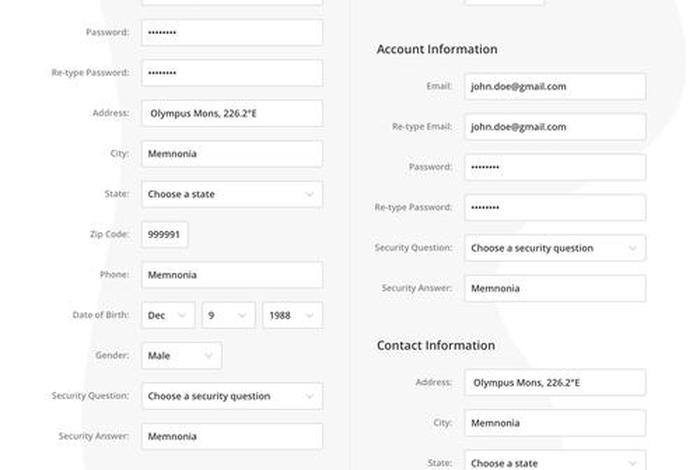The width and height of the screenshot is (700, 470).
Task: Click the Email field under Account Information
Action: click(x=555, y=87)
